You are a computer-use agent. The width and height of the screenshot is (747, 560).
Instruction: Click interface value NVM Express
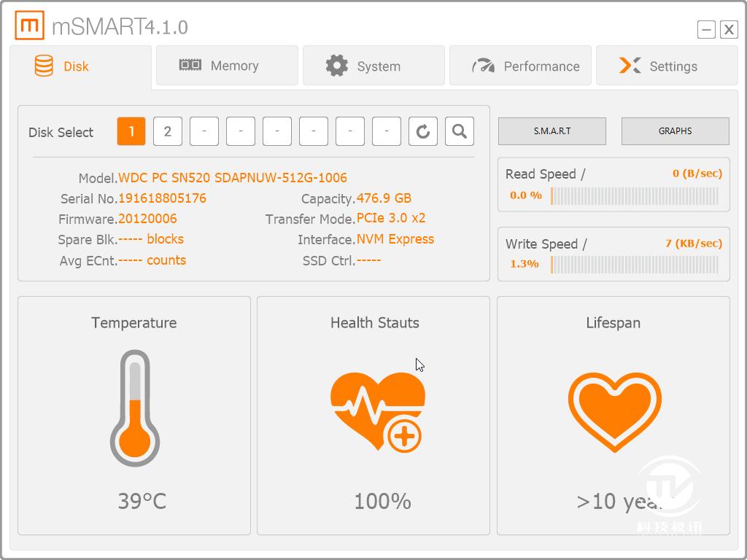point(395,239)
